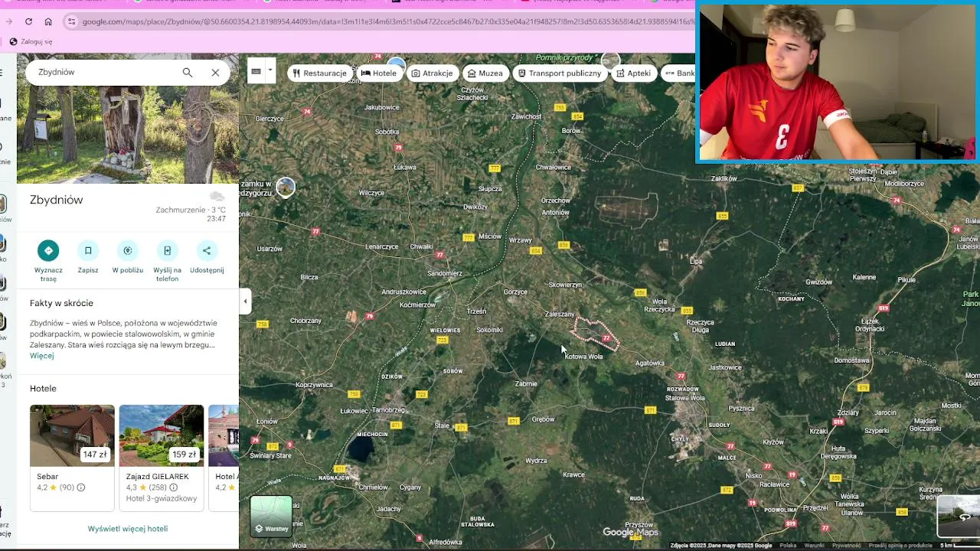The width and height of the screenshot is (980, 551).
Task: Click the browser address bar URL
Action: (387, 21)
